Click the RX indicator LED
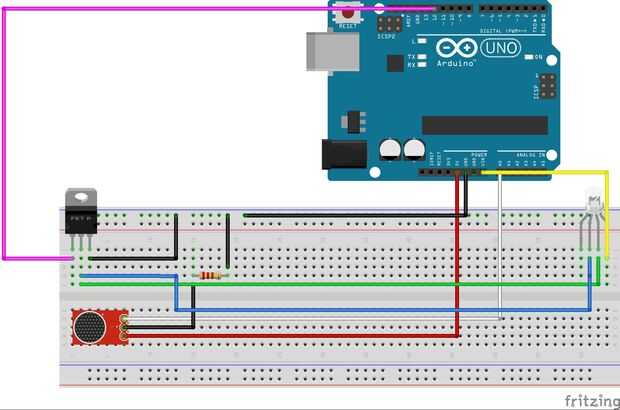The width and height of the screenshot is (620, 410). (422, 64)
